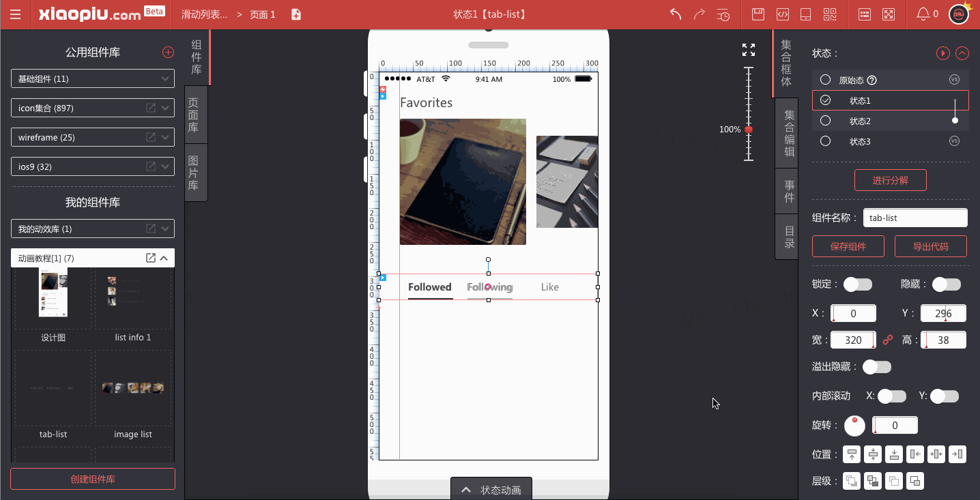Expand wireframe (25) dropdown
The height and width of the screenshot is (500, 980).
coord(165,137)
